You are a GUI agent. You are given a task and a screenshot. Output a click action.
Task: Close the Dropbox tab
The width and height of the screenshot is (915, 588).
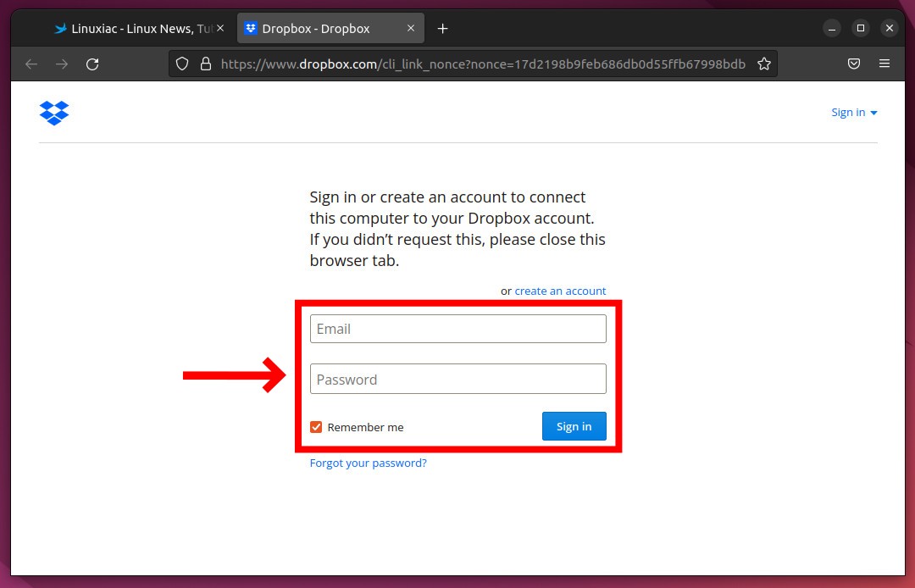click(x=411, y=28)
